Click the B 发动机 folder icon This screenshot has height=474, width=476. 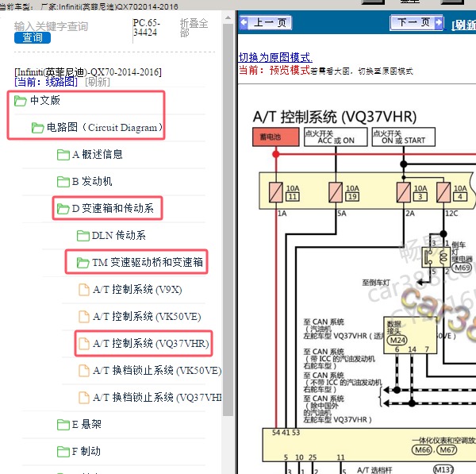63,182
